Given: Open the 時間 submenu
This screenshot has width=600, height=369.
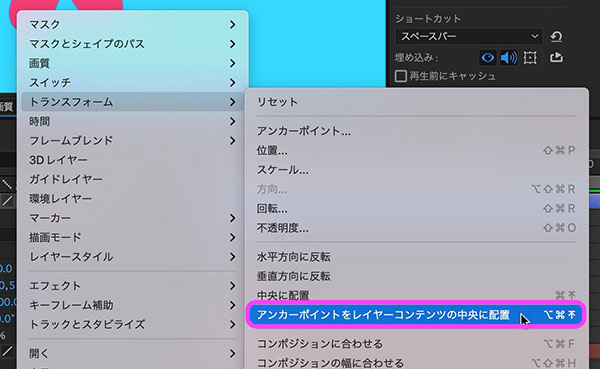Looking at the screenshot, I should pyautogui.click(x=132, y=121).
